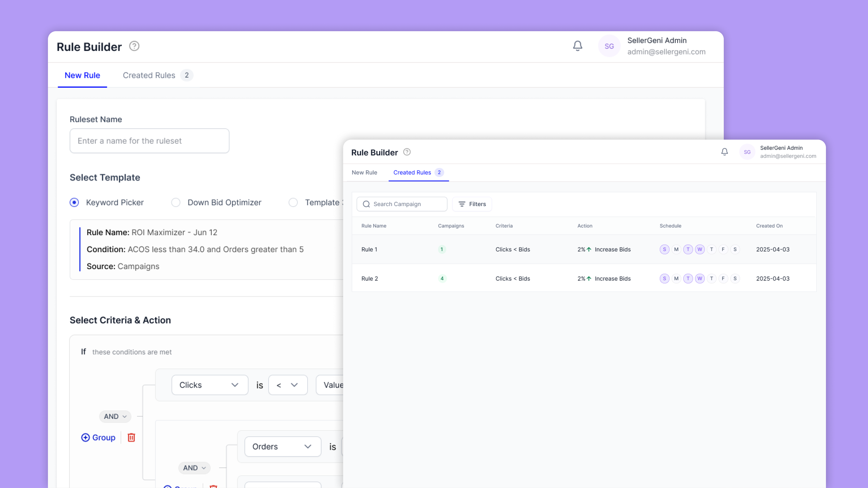Open the Clicks metric dropdown

[x=210, y=385]
